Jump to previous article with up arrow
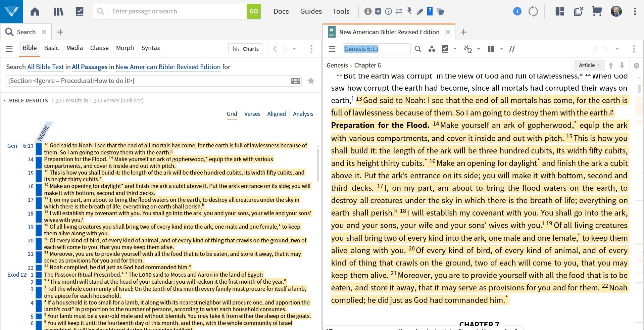The image size is (644, 330). click(x=611, y=65)
